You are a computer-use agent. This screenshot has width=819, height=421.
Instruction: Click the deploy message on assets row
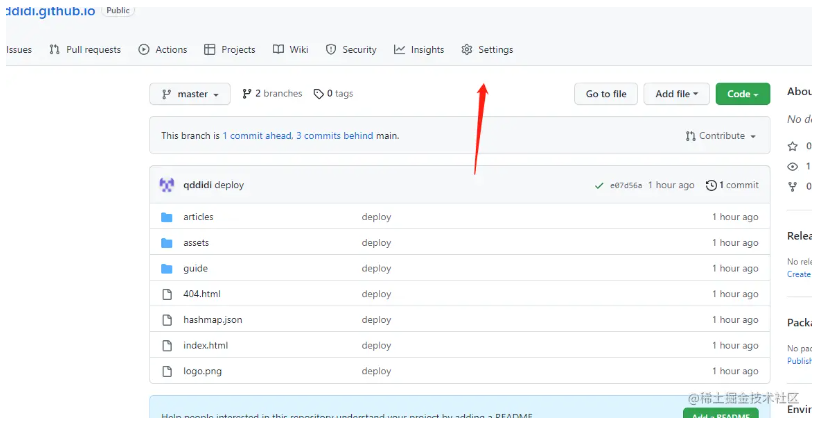pos(376,243)
